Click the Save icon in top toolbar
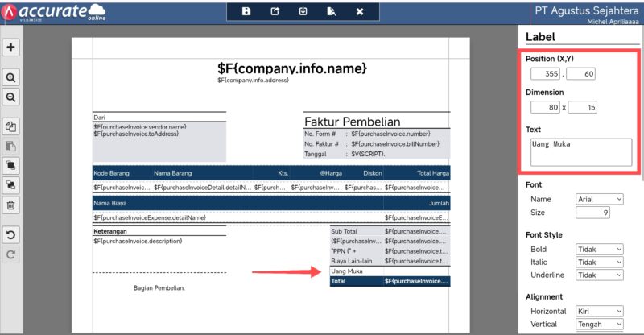 [246, 12]
